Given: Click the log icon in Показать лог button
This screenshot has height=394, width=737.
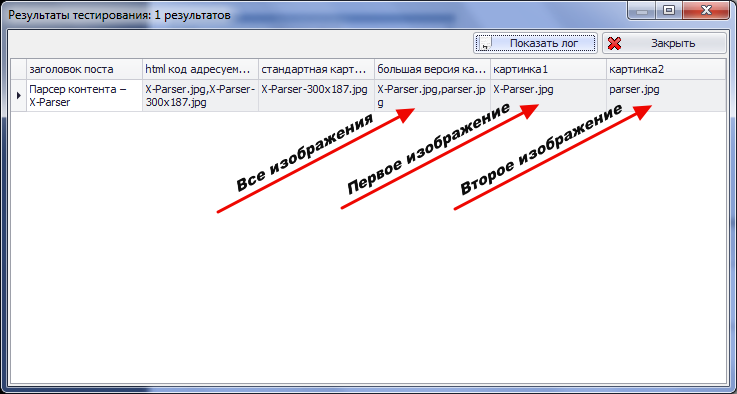Looking at the screenshot, I should tap(486, 44).
